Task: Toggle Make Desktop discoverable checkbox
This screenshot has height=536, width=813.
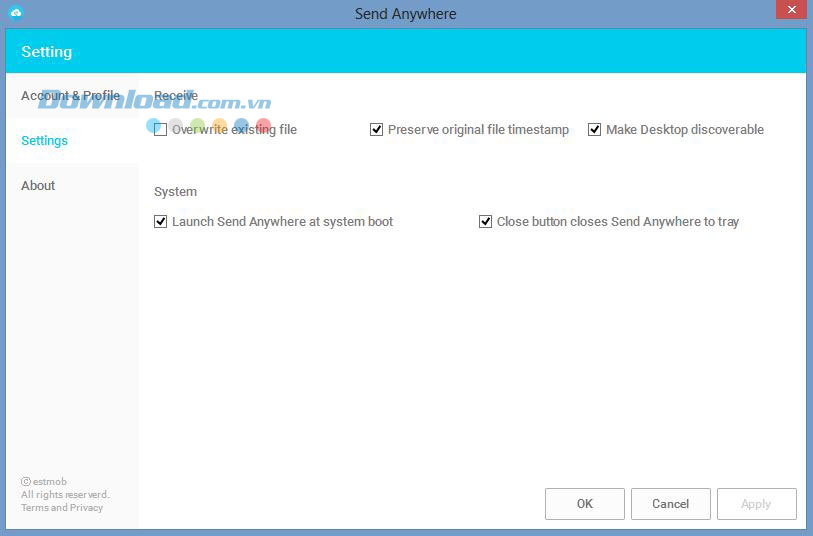Action: (x=594, y=130)
